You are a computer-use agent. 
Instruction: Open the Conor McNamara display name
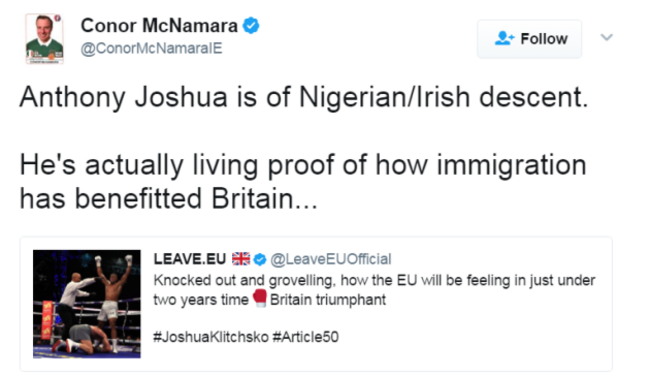click(159, 26)
